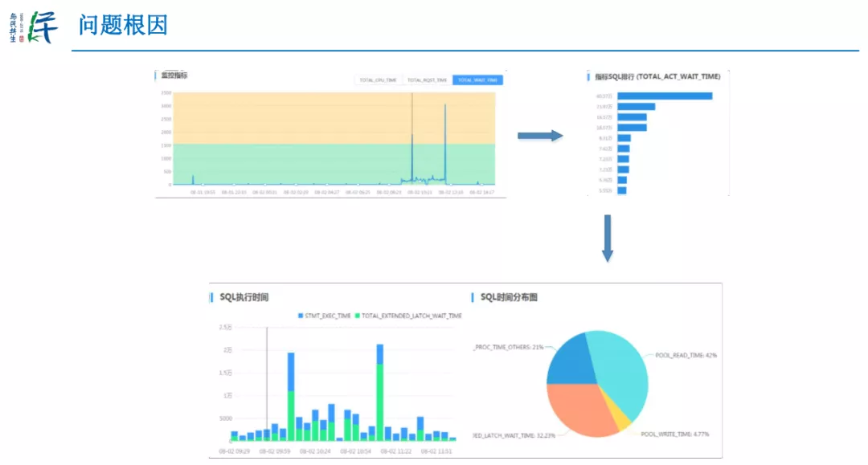Click the tallest stacked bar near 08-02 11:22
Screen dimensions: 868x465
coord(379,392)
